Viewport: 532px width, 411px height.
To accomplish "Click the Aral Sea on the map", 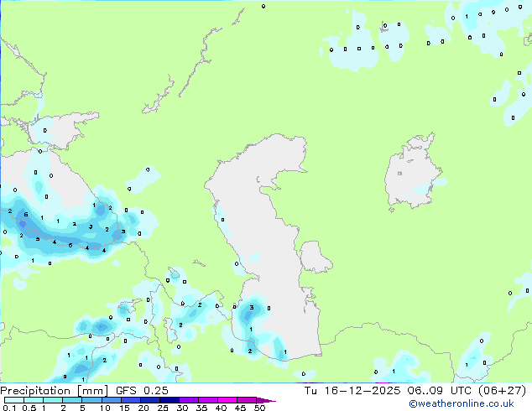I will 412,173.
